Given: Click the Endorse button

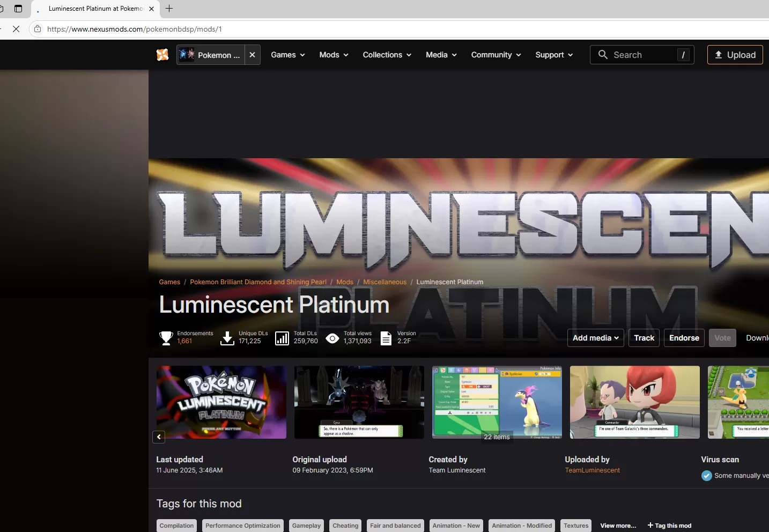Looking at the screenshot, I should [x=684, y=338].
